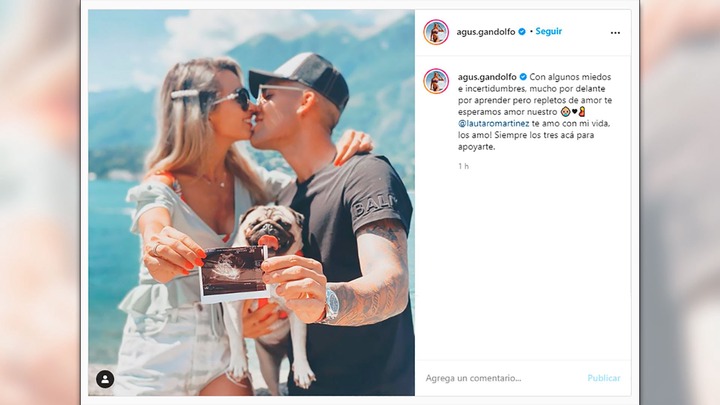Open the @lautaromartinez mention
This screenshot has height=405, width=720.
494,124
